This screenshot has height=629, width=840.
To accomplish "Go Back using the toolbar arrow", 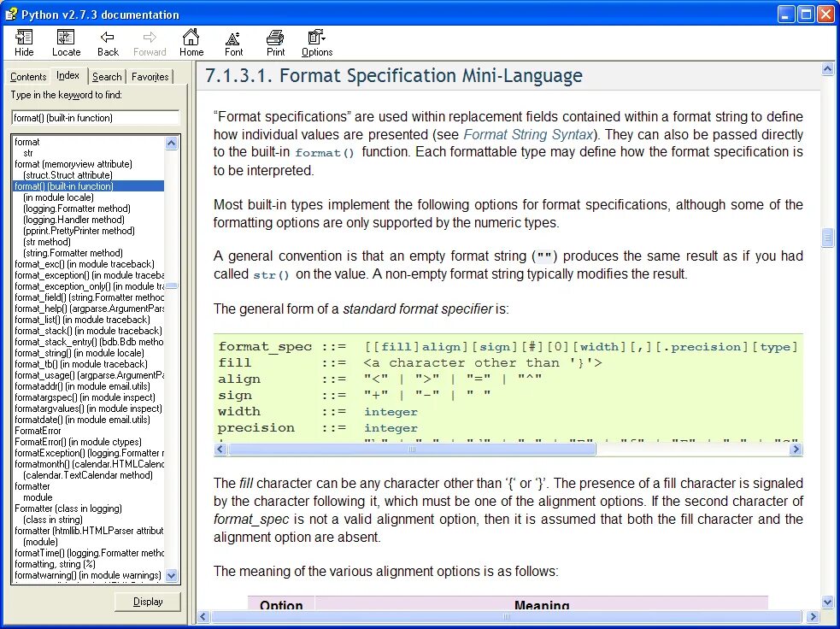I will 108,43.
